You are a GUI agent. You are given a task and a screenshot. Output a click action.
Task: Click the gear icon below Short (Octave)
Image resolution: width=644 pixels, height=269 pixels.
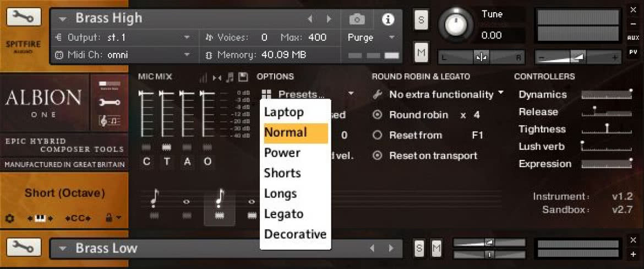point(10,218)
